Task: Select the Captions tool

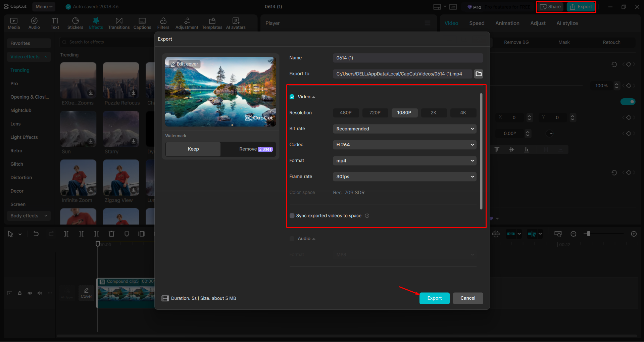Action: click(142, 23)
